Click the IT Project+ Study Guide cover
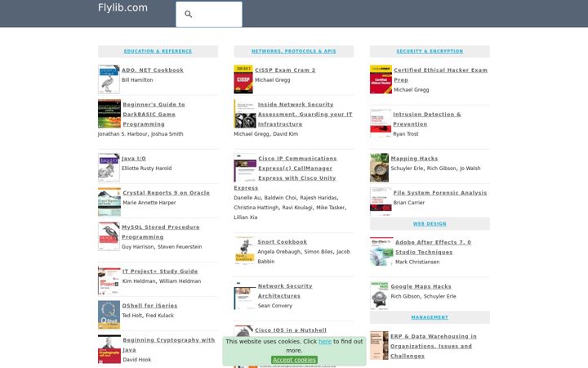The width and height of the screenshot is (588, 368). [x=109, y=280]
